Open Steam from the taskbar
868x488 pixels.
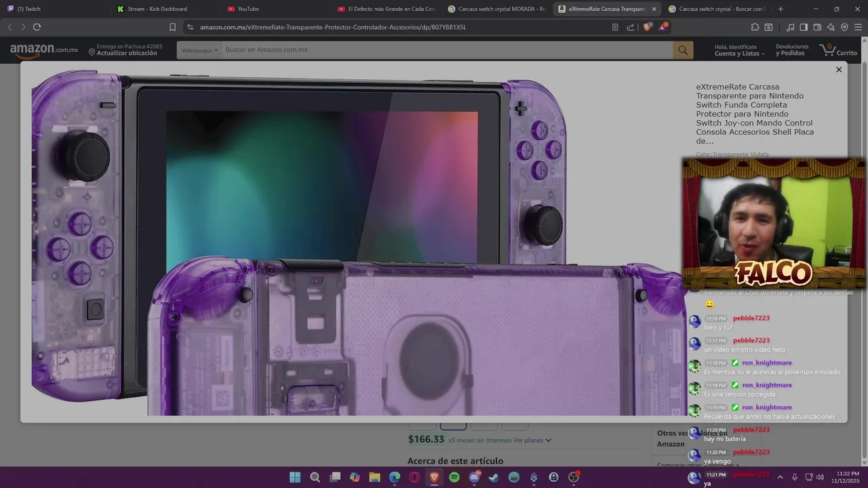pyautogui.click(x=494, y=477)
